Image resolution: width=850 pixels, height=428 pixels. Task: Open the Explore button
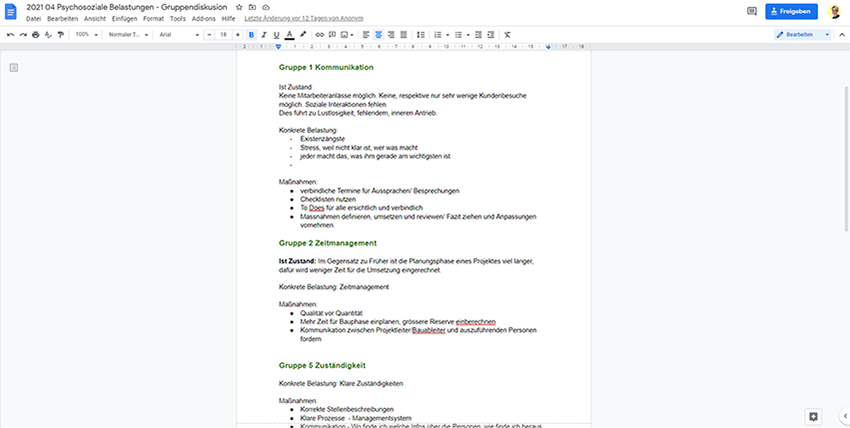click(813, 417)
